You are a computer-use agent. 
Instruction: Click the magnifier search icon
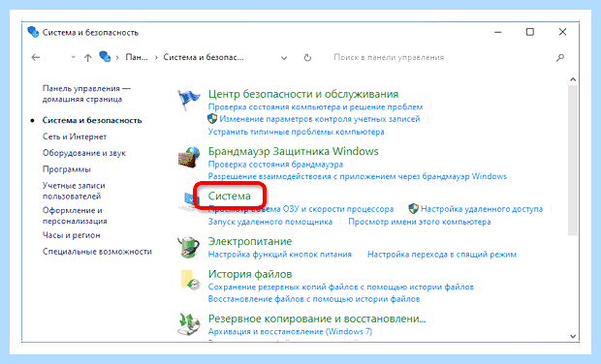pos(560,57)
